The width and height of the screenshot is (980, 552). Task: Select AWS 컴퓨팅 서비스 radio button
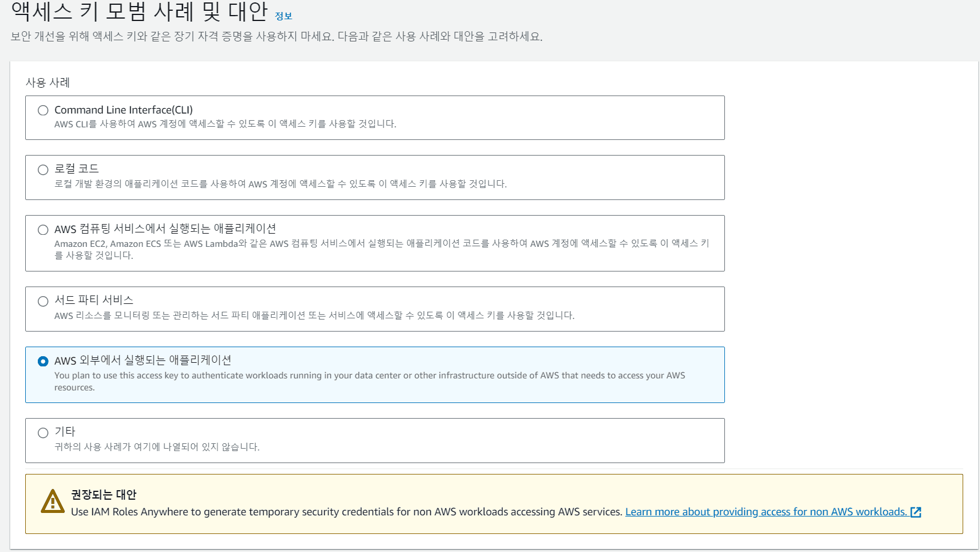pyautogui.click(x=43, y=230)
